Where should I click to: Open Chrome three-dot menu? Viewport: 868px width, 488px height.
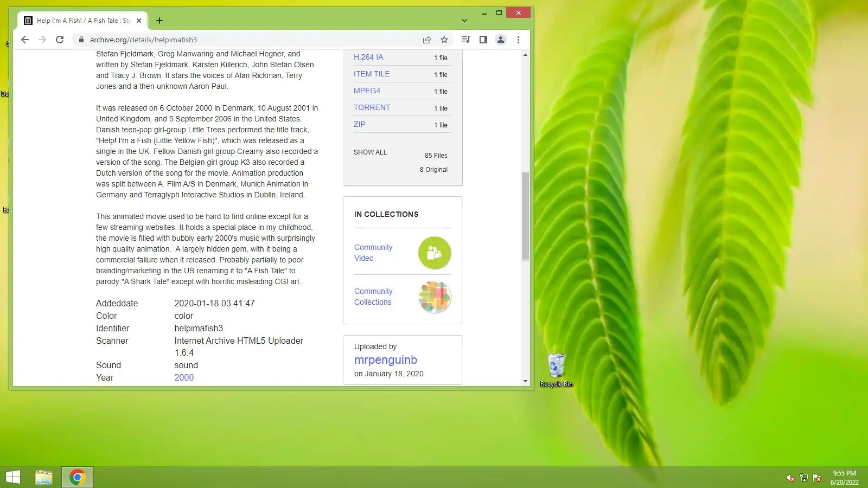[518, 40]
